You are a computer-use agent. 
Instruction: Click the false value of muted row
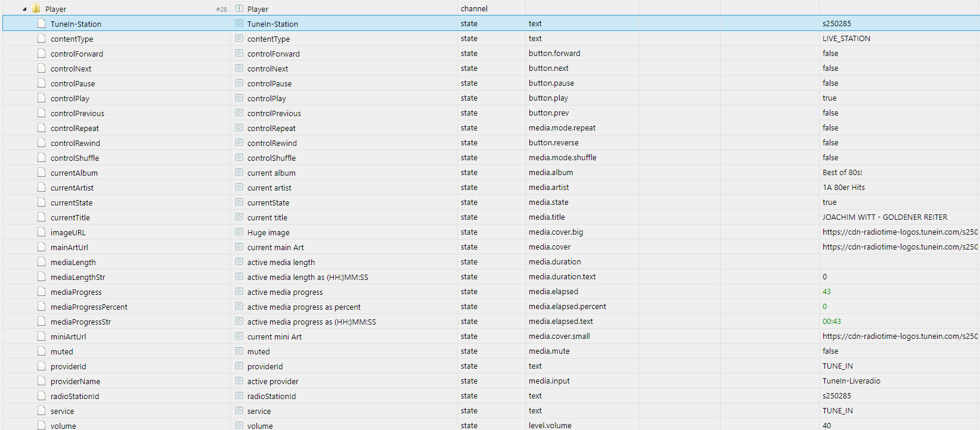830,351
